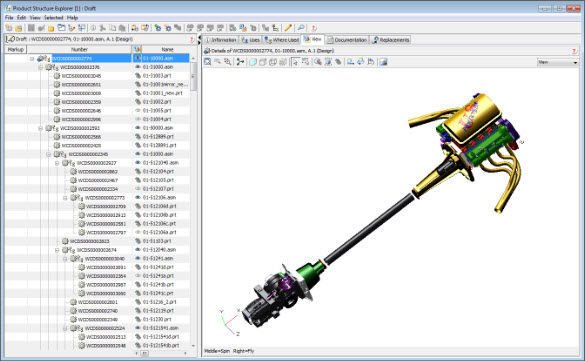585x361 pixels.
Task: Collapse tree node WCDS0000002524
Action: tap(65, 328)
